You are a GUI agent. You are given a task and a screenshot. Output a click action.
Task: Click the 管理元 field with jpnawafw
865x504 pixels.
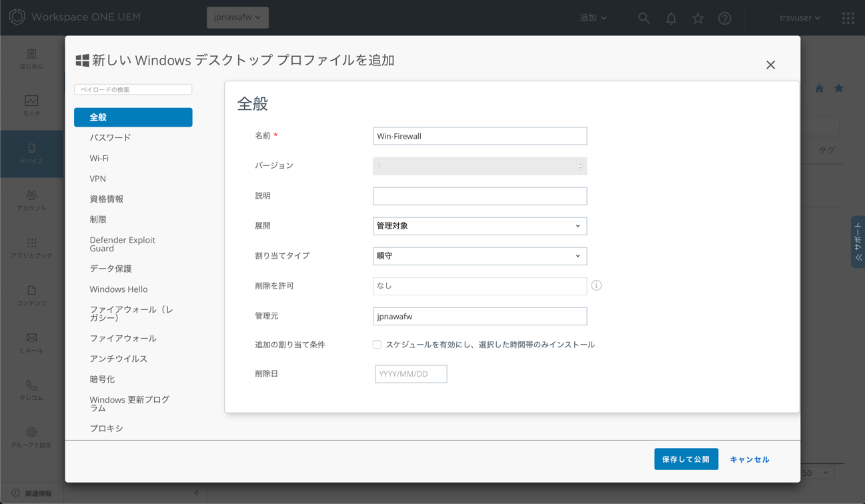(x=480, y=317)
